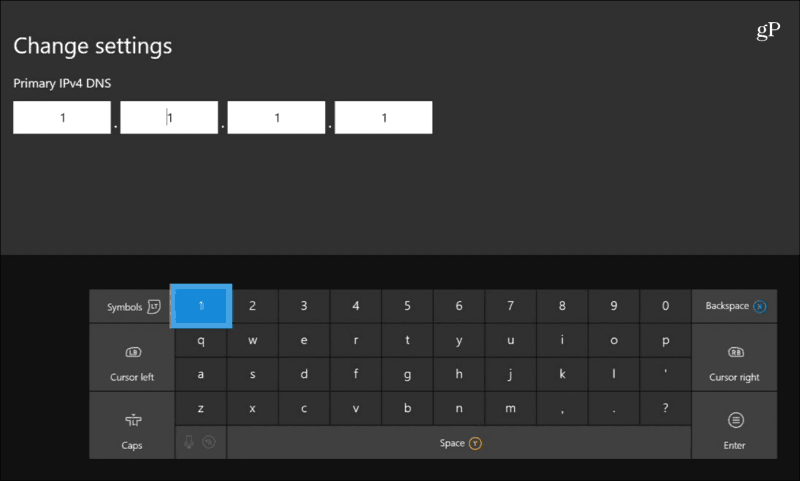
Task: Select the second DNS octet field
Action: pyautogui.click(x=169, y=117)
